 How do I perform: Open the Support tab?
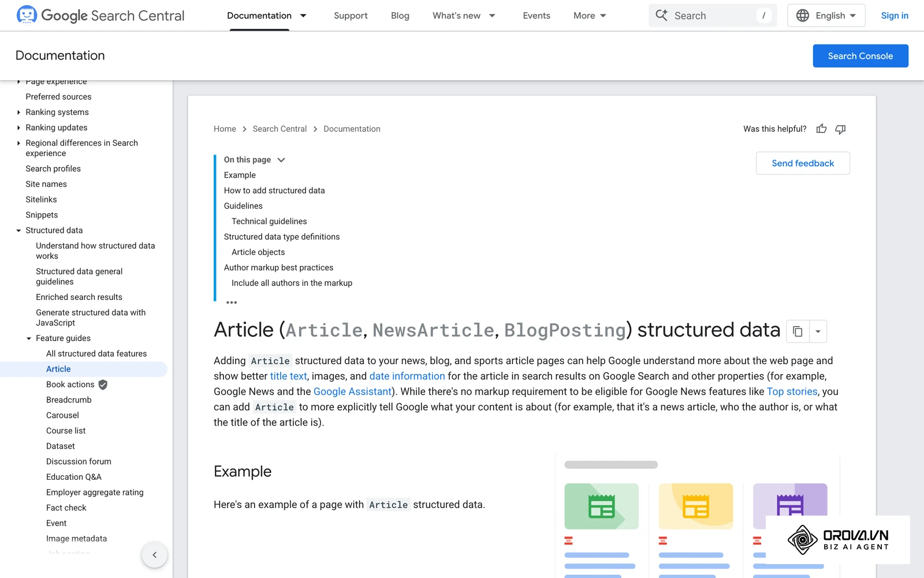coord(351,16)
